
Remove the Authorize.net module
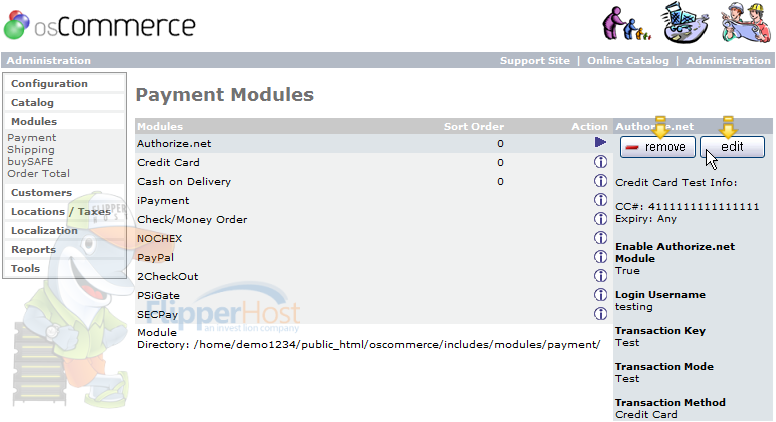[x=658, y=147]
